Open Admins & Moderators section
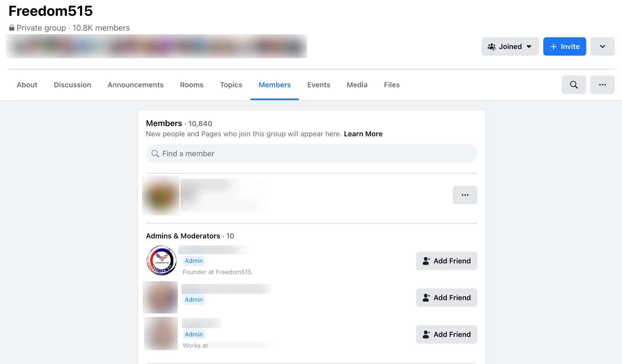This screenshot has width=622, height=364. pyautogui.click(x=183, y=236)
